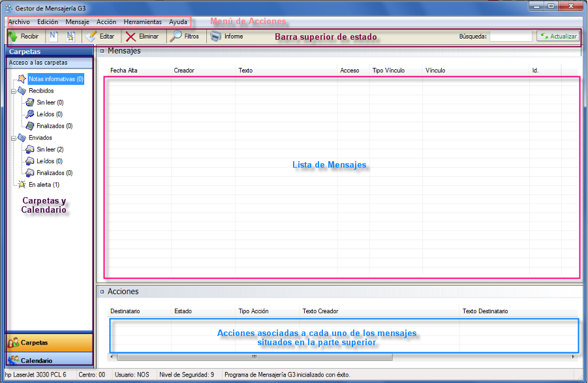Select En alerta (1) item
The height and width of the screenshot is (383, 588).
[x=44, y=185]
